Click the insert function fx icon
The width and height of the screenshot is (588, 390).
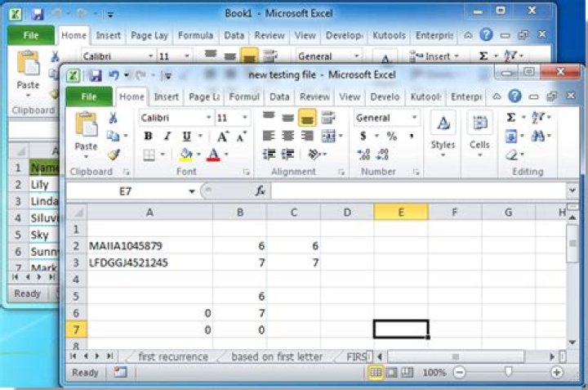coord(261,191)
